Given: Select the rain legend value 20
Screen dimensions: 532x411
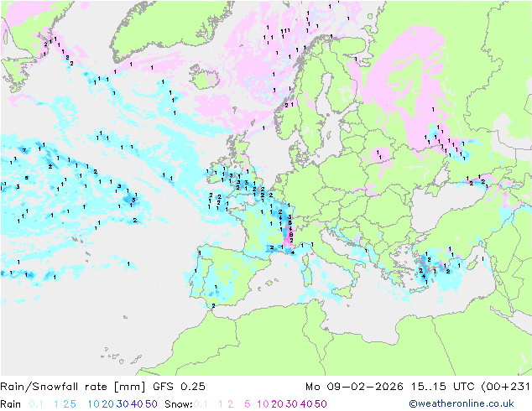Looking at the screenshot, I should [x=107, y=404].
